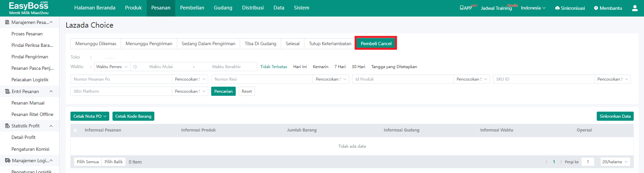The width and height of the screenshot is (644, 173).
Task: Open Proses Pesanan in sidebar
Action: pyautogui.click(x=27, y=34)
